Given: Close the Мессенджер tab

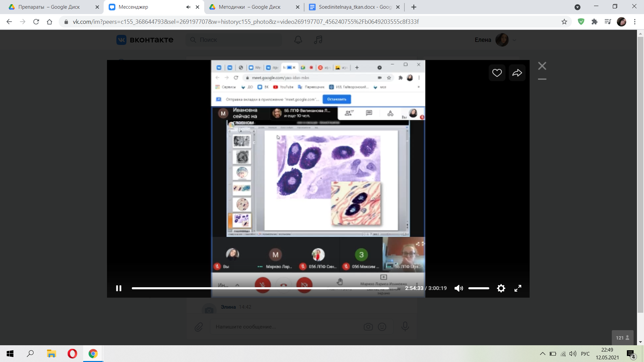Looking at the screenshot, I should point(198,7).
